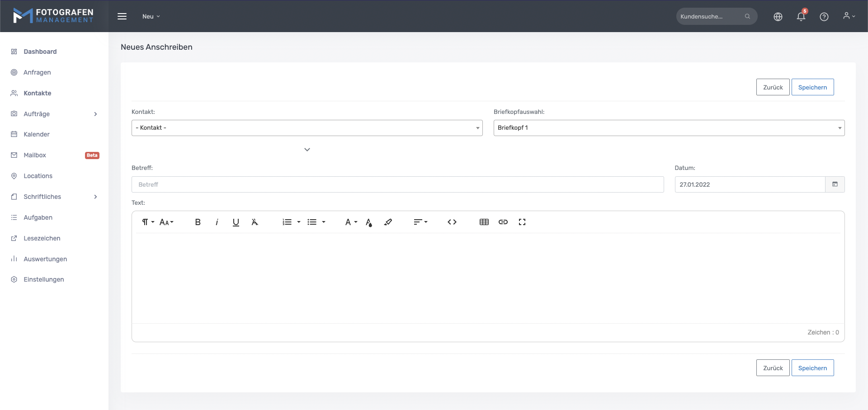Toggle the hamburger sidebar menu

pyautogui.click(x=122, y=16)
